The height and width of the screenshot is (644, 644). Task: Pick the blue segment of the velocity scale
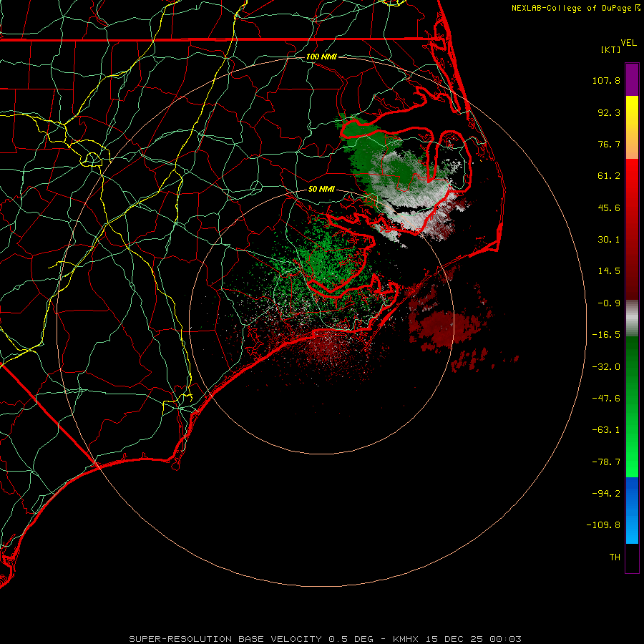pos(632,510)
